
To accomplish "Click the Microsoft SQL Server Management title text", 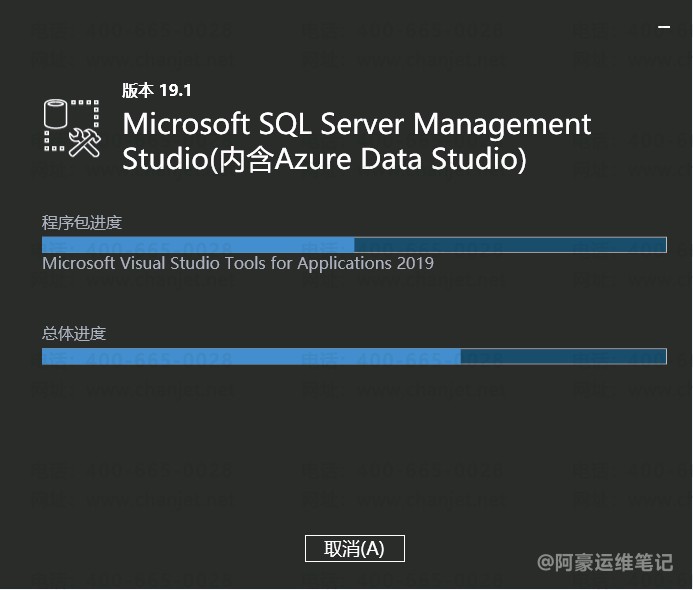I will (x=357, y=124).
